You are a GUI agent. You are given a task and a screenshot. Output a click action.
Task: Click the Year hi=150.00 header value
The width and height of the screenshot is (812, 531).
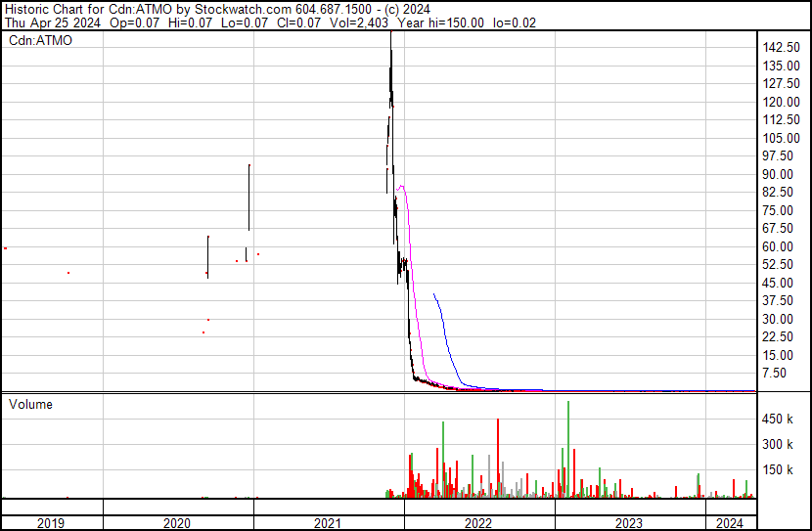pos(440,22)
